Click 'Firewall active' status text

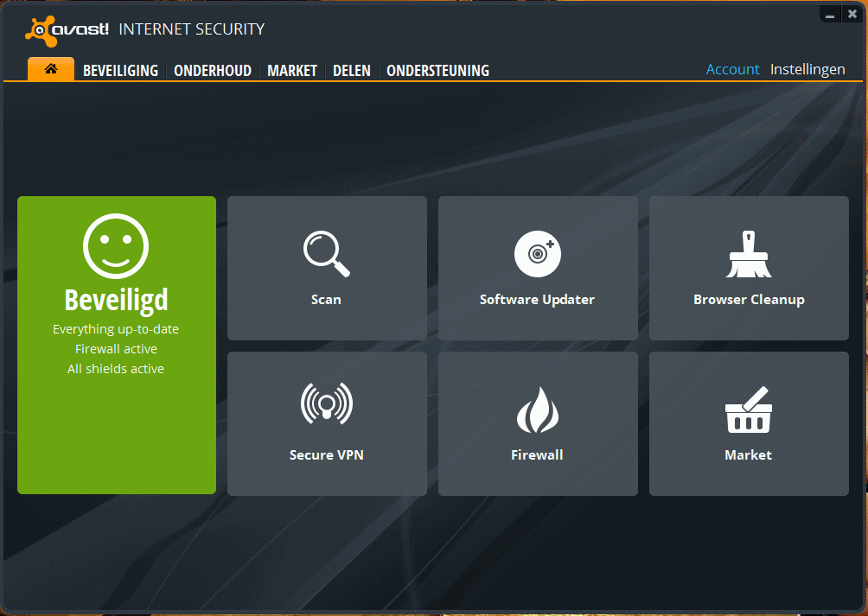116,349
